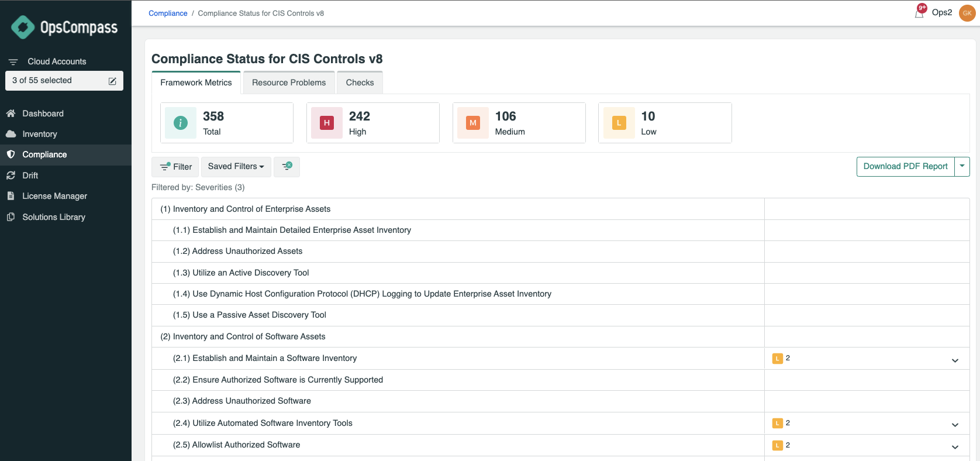Image resolution: width=980 pixels, height=461 pixels.
Task: Click the Filter button
Action: coord(175,167)
